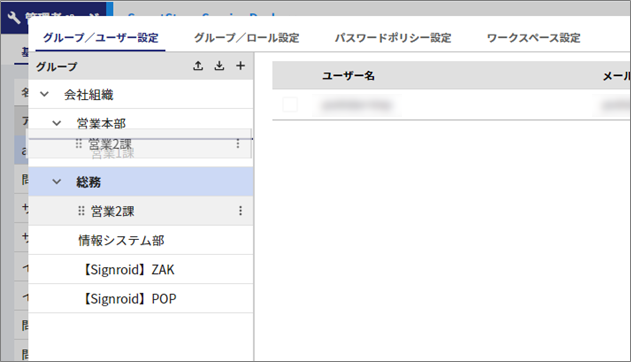Click the グループ panel heading
The height and width of the screenshot is (362, 631).
pos(56,66)
